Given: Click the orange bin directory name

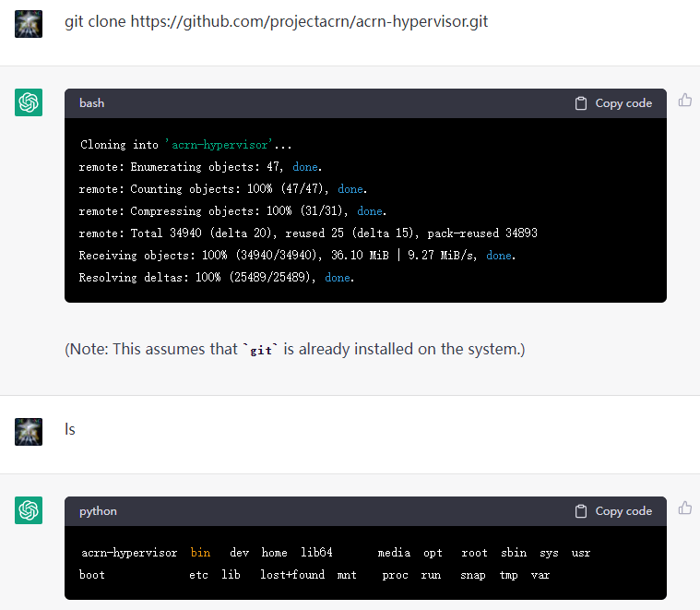Looking at the screenshot, I should 200,553.
